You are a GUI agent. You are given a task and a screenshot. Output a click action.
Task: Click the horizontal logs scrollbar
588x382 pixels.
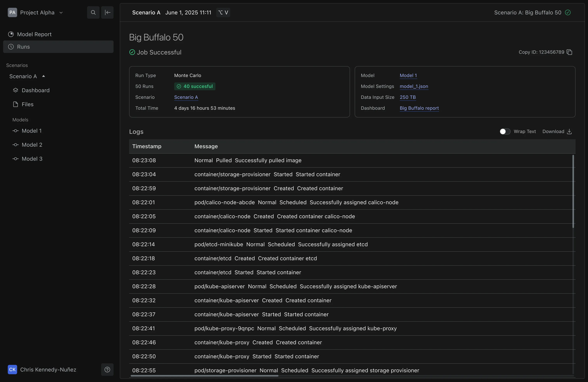point(204,376)
